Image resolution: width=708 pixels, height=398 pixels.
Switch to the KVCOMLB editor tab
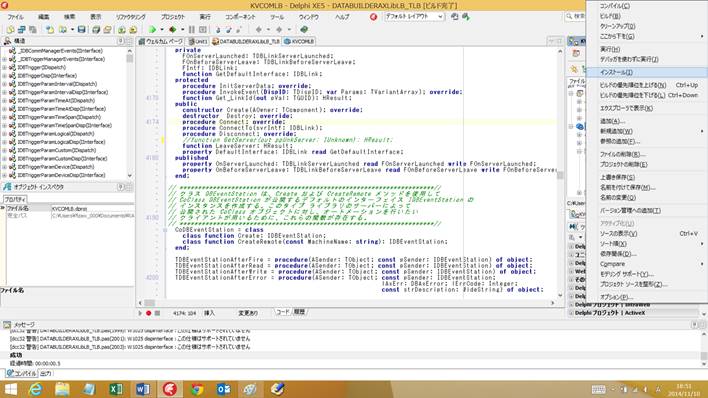(299, 41)
